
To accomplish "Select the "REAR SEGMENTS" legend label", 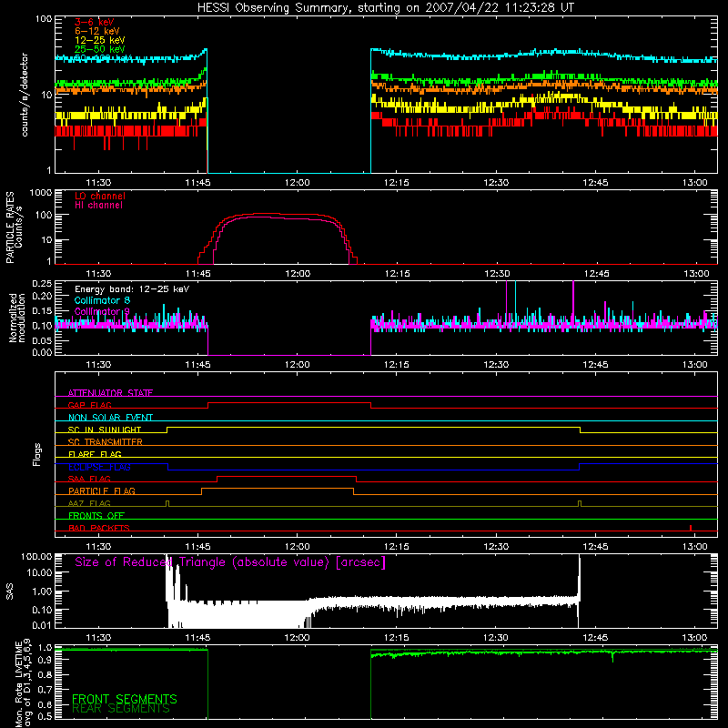I will pos(121,709).
